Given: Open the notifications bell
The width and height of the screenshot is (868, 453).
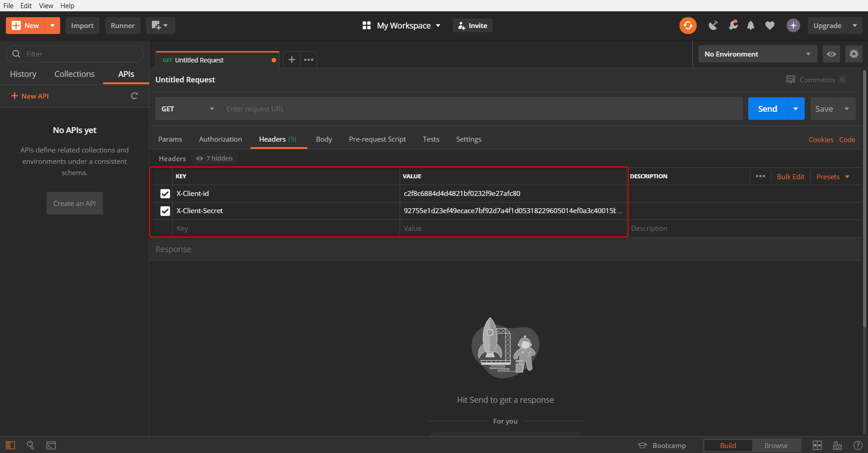Looking at the screenshot, I should (750, 26).
